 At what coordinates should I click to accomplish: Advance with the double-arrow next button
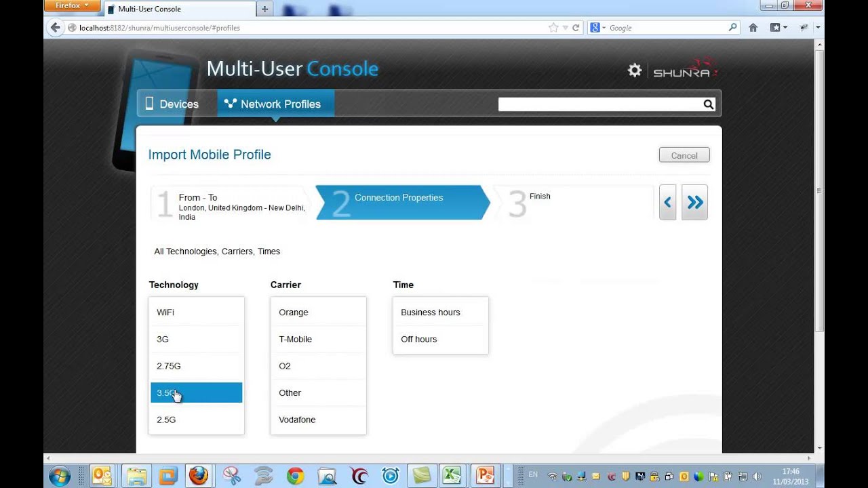[694, 202]
